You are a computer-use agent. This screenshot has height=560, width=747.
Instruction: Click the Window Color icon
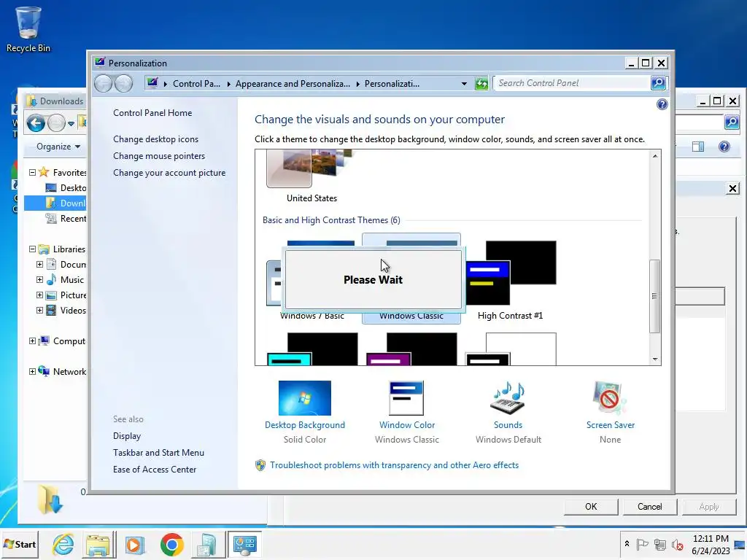(406, 398)
